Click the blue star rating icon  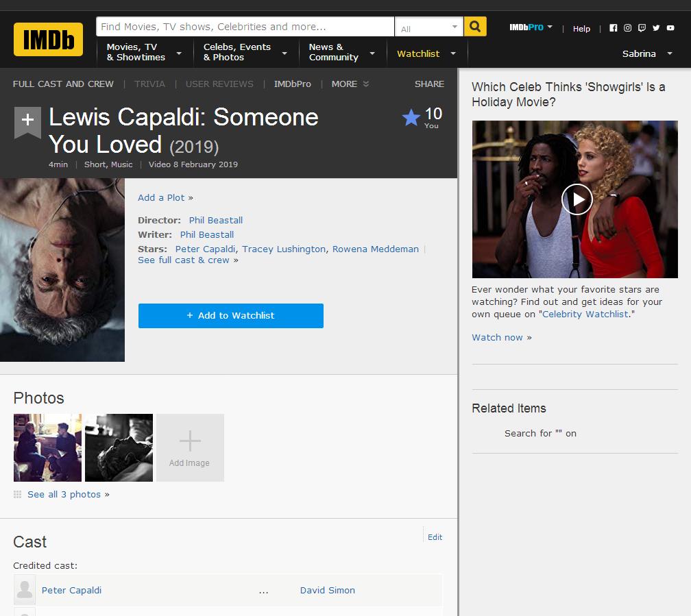pyautogui.click(x=411, y=118)
